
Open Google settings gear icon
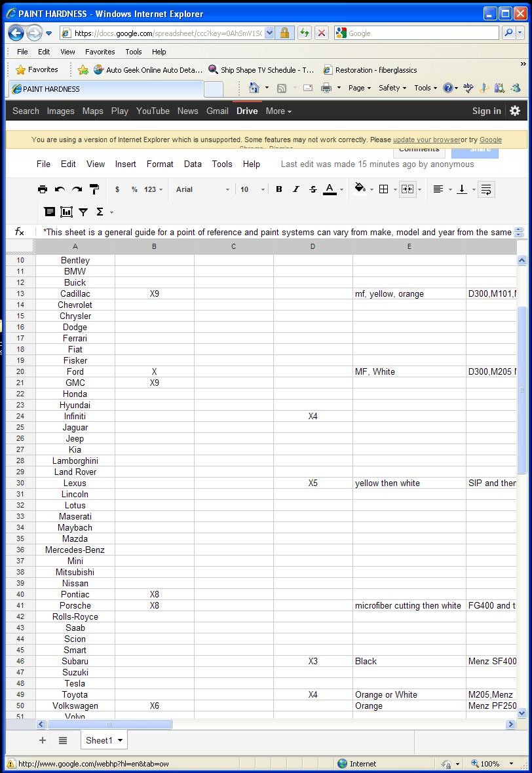[x=515, y=111]
